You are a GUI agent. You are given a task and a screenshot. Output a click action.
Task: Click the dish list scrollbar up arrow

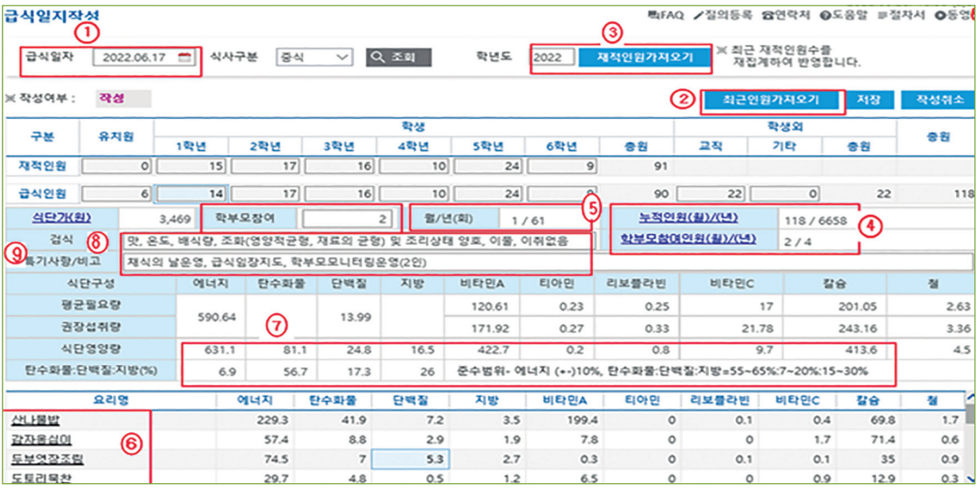pos(970,398)
